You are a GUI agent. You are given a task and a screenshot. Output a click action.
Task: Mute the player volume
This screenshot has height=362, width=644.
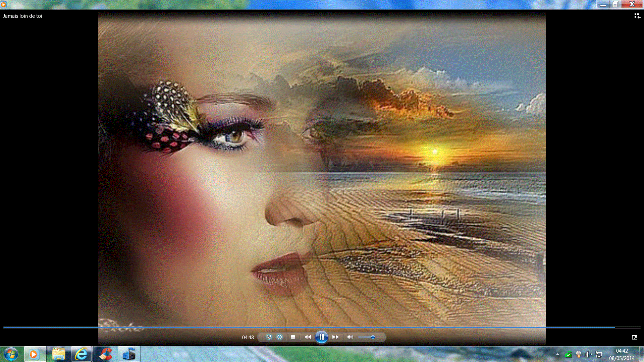click(350, 337)
